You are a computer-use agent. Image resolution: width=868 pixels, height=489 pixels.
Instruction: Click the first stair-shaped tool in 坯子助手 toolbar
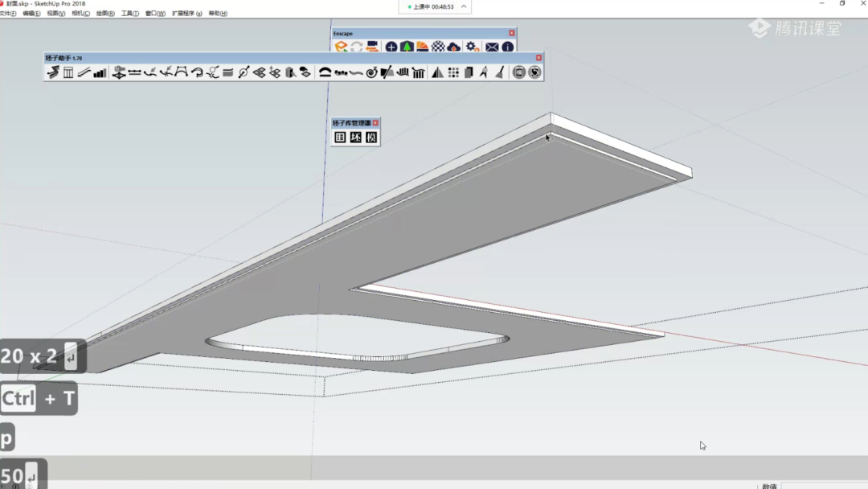52,72
